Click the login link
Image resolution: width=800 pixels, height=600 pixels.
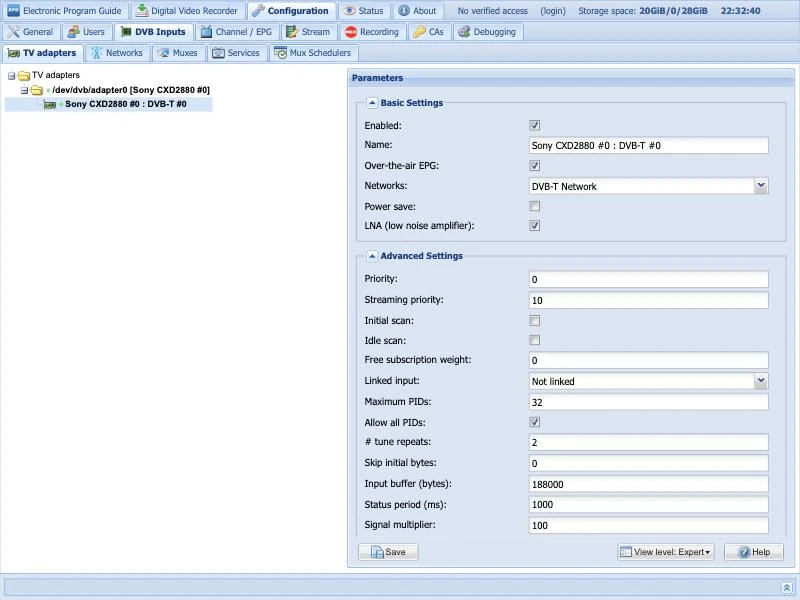coord(553,11)
